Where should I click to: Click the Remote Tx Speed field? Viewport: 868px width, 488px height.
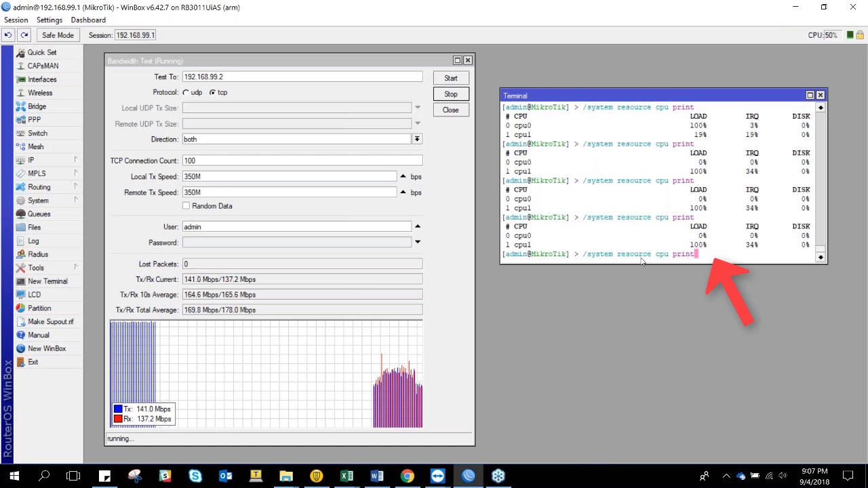coord(289,192)
